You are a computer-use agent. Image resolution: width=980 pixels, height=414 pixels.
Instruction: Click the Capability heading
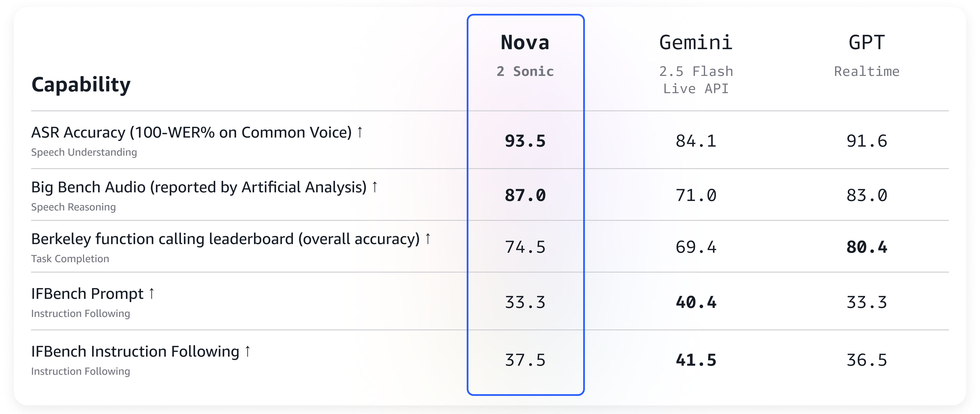pos(81,85)
